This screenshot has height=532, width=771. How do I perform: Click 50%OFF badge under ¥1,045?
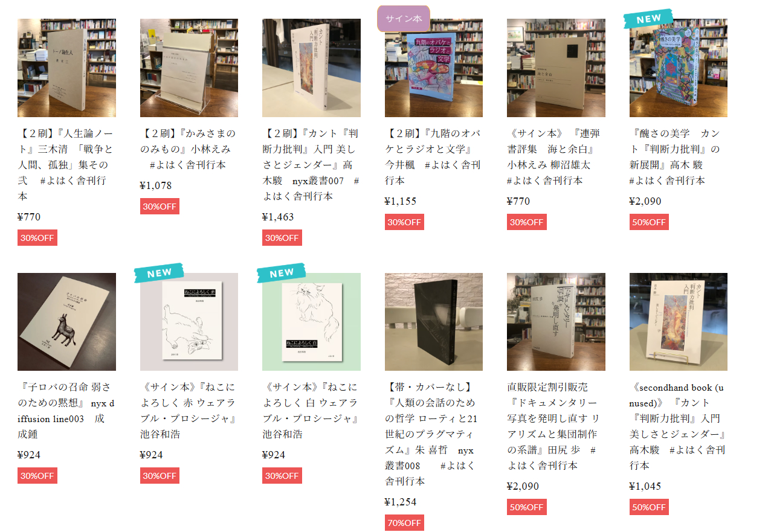tap(649, 507)
